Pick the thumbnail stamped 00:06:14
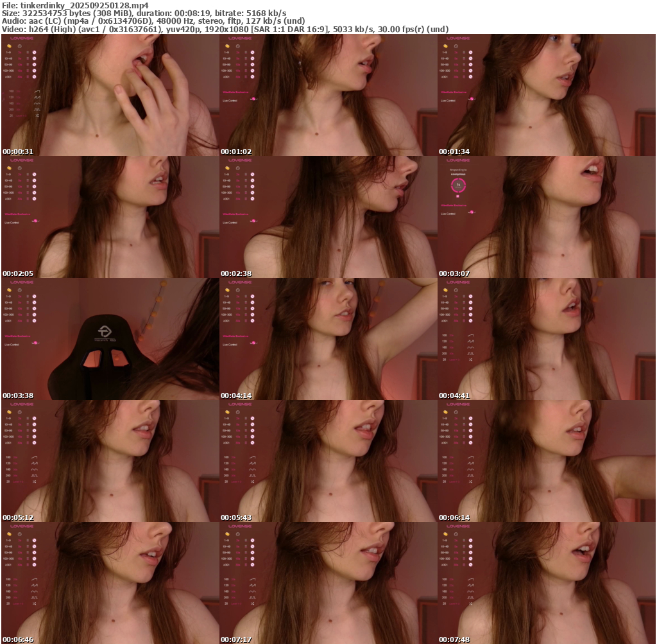This screenshot has height=644, width=657. 547,461
